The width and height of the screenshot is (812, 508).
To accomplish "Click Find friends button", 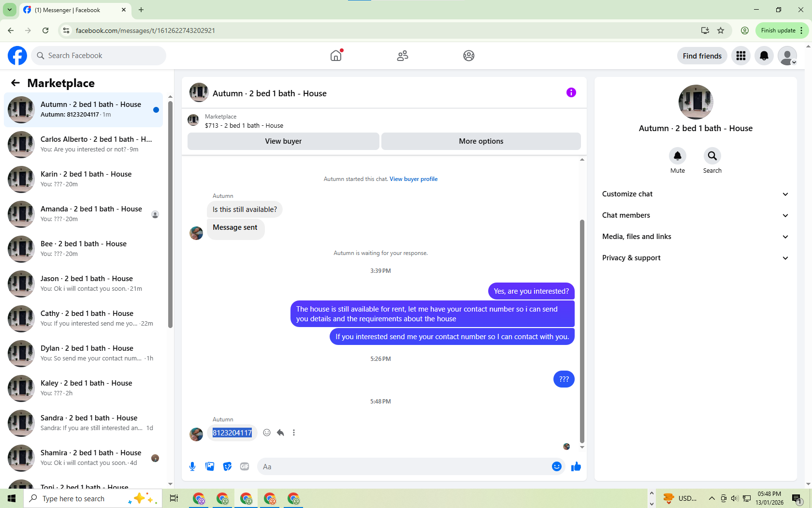I will pos(702,56).
